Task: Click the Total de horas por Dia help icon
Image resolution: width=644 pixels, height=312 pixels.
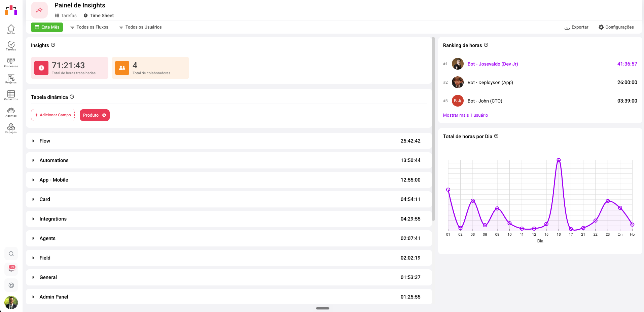Action: [x=496, y=136]
